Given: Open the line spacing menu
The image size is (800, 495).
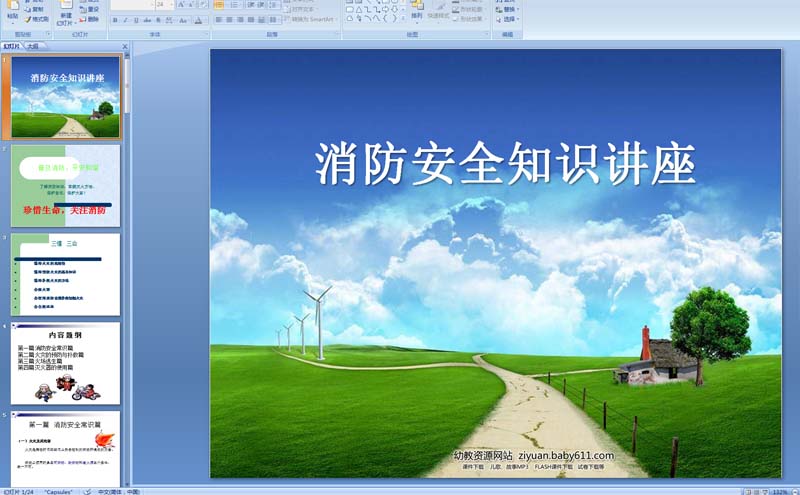Looking at the screenshot, I should pos(274,5).
